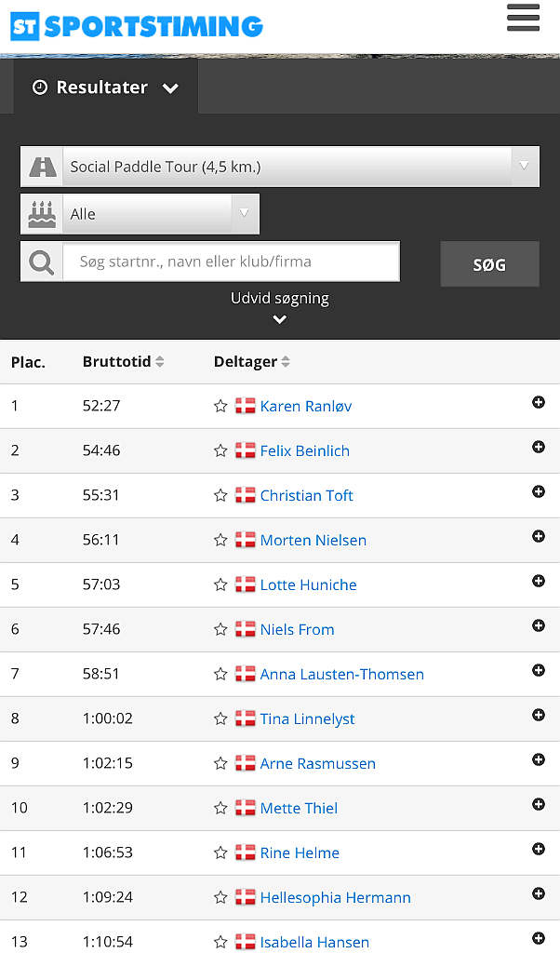Click the SPORTSTIMING logo
560x953 pixels.
tap(137, 26)
